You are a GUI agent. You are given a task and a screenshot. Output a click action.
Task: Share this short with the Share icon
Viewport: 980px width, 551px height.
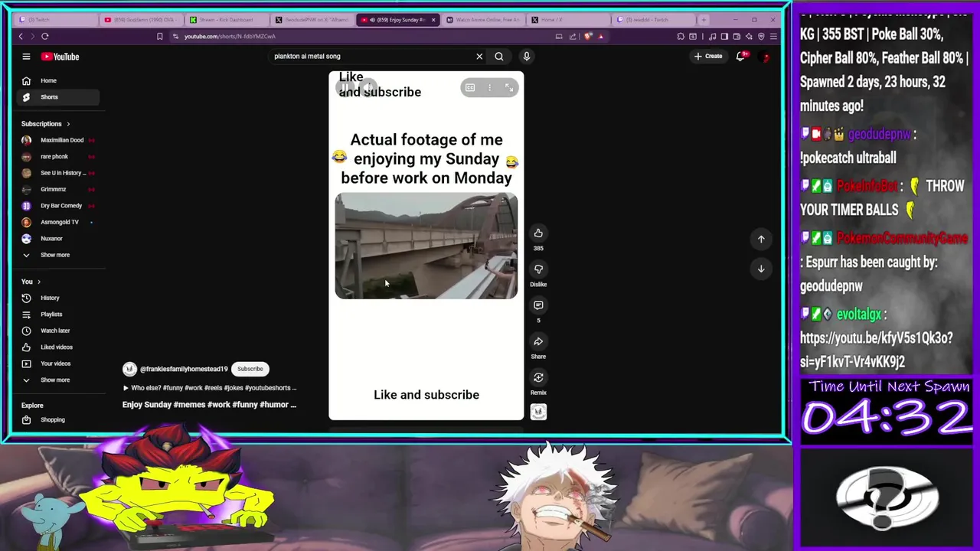click(x=538, y=341)
